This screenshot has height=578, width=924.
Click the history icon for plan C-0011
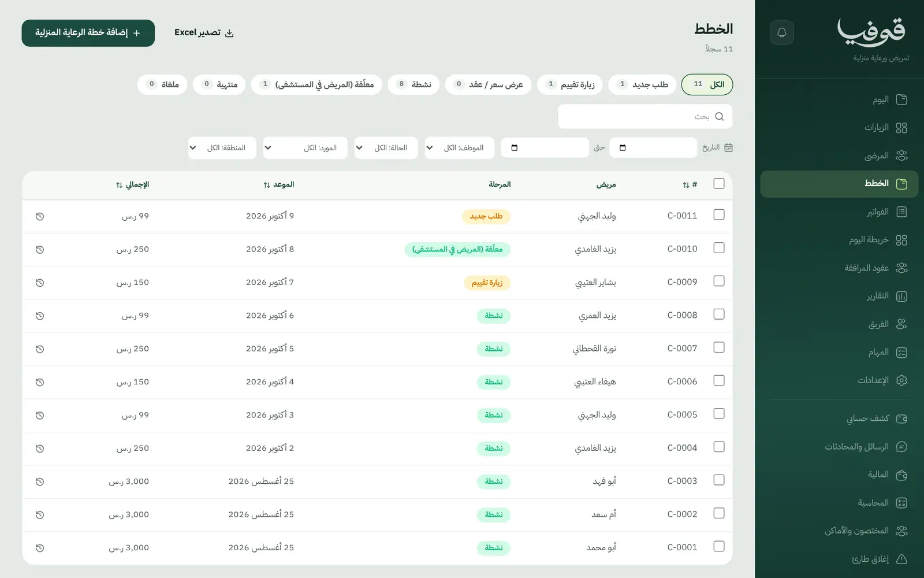point(40,216)
